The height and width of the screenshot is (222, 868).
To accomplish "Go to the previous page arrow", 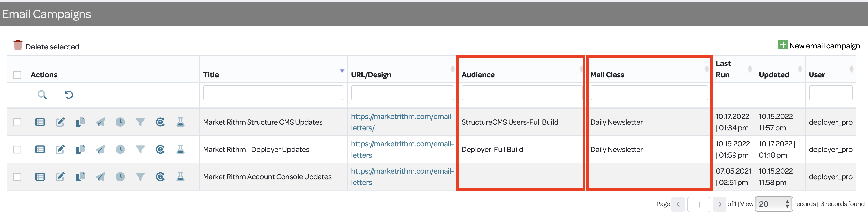I will (678, 204).
